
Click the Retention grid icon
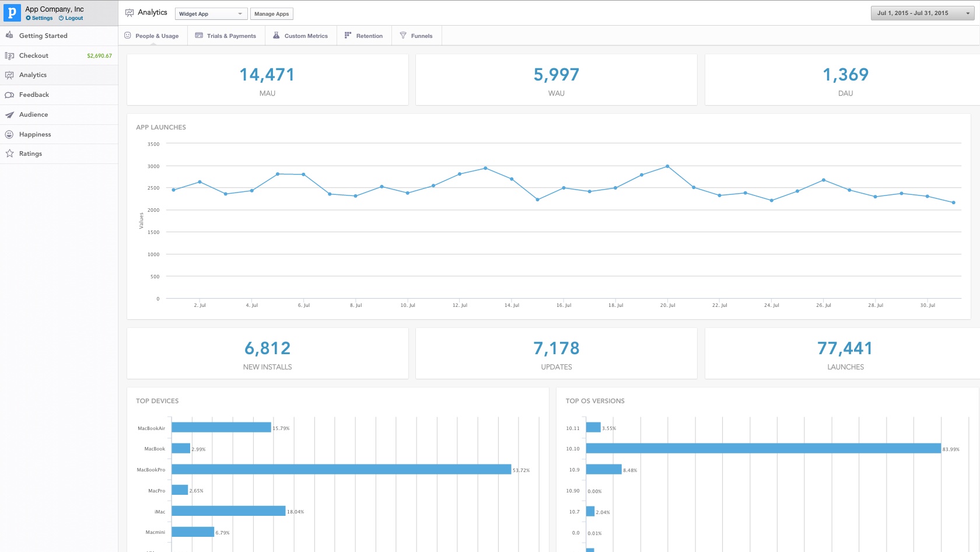coord(348,36)
